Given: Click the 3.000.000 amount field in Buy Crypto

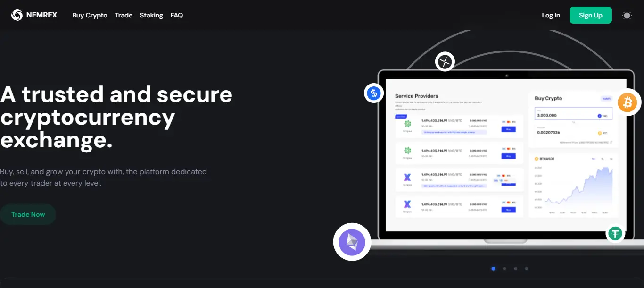Looking at the screenshot, I should coord(566,115).
